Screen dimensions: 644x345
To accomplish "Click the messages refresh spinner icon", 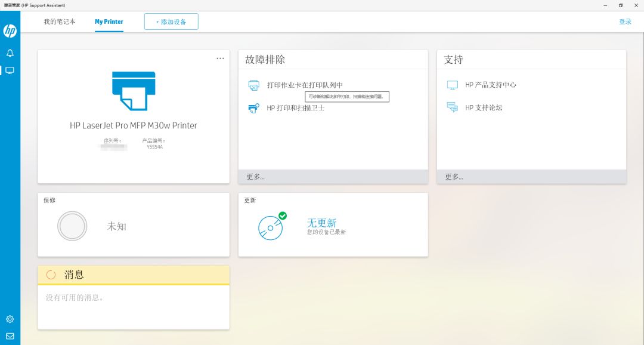I will 51,275.
